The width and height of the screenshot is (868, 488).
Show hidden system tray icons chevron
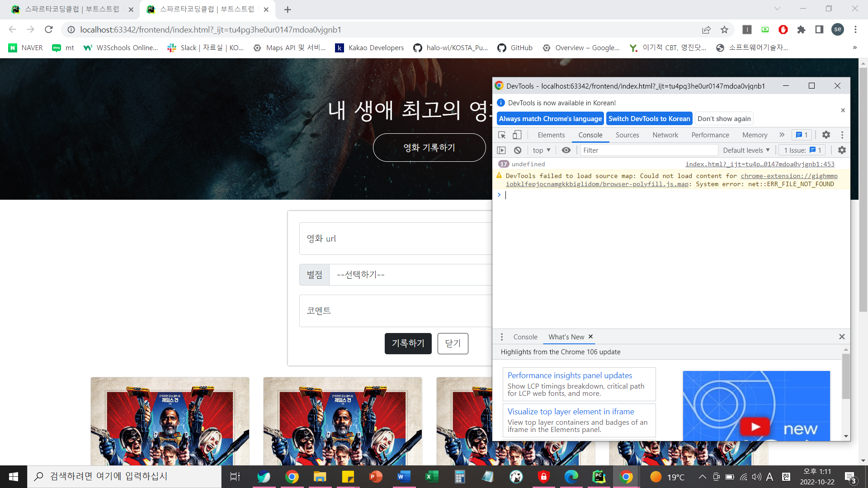coord(702,477)
